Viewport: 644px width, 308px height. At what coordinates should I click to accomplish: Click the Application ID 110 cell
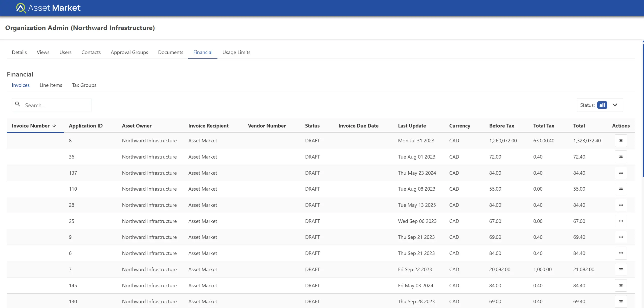pos(73,189)
